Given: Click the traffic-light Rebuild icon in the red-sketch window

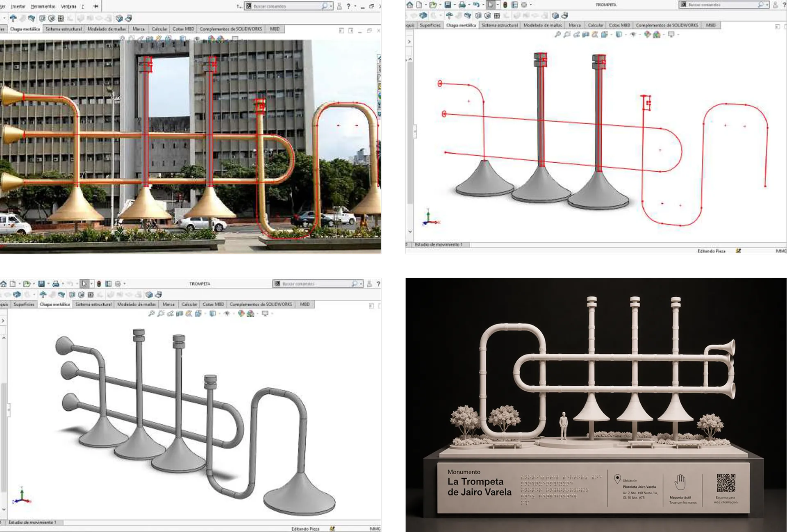Looking at the screenshot, I should pyautogui.click(x=505, y=5).
